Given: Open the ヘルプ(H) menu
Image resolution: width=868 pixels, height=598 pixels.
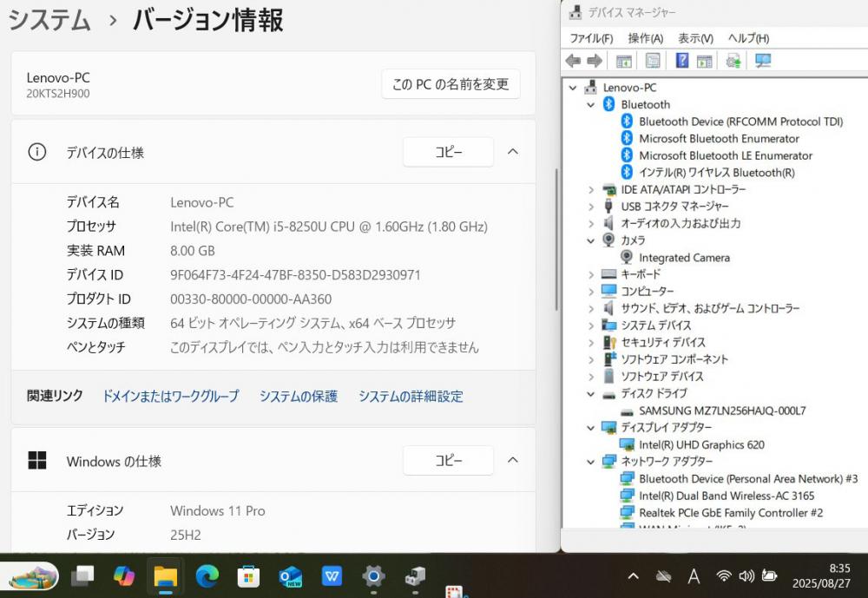Looking at the screenshot, I should click(748, 38).
